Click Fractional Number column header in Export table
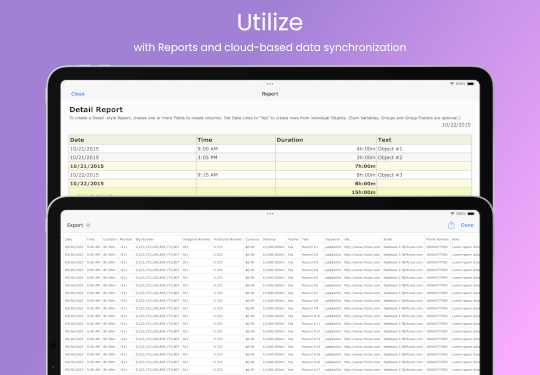 pos(228,239)
